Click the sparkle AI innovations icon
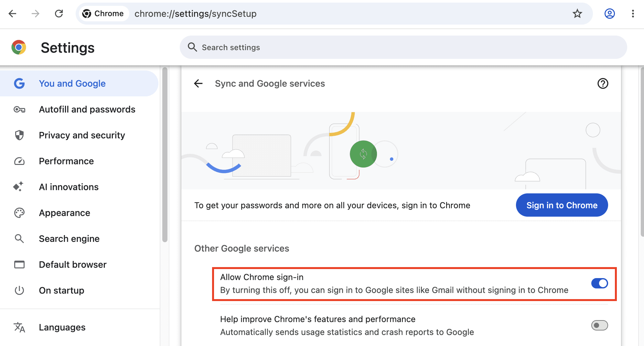Screen dimensions: 644x346 tap(18, 187)
